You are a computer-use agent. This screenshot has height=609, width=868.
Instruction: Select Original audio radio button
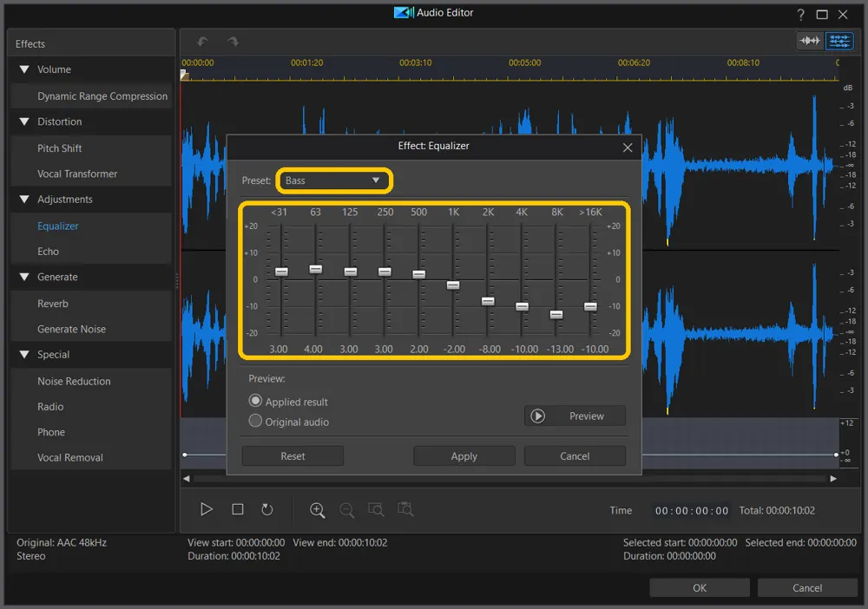(255, 421)
